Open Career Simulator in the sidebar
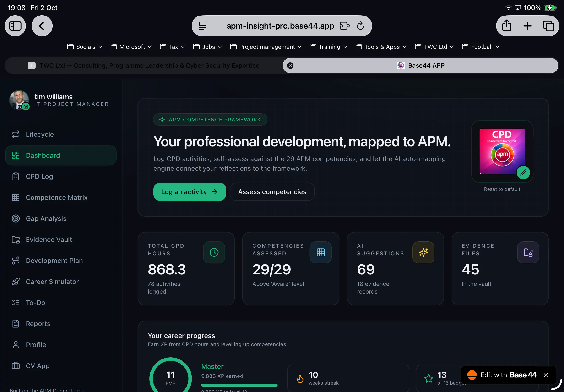Image resolution: width=564 pixels, height=392 pixels. tap(61, 282)
